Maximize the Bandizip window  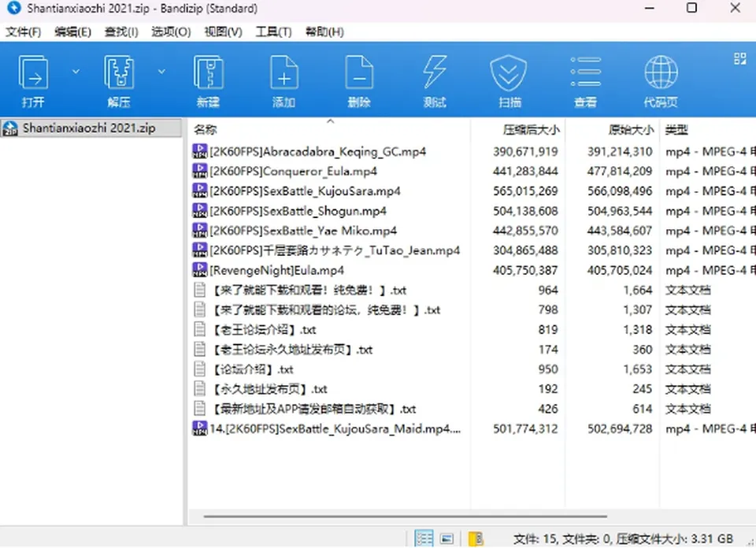691,8
